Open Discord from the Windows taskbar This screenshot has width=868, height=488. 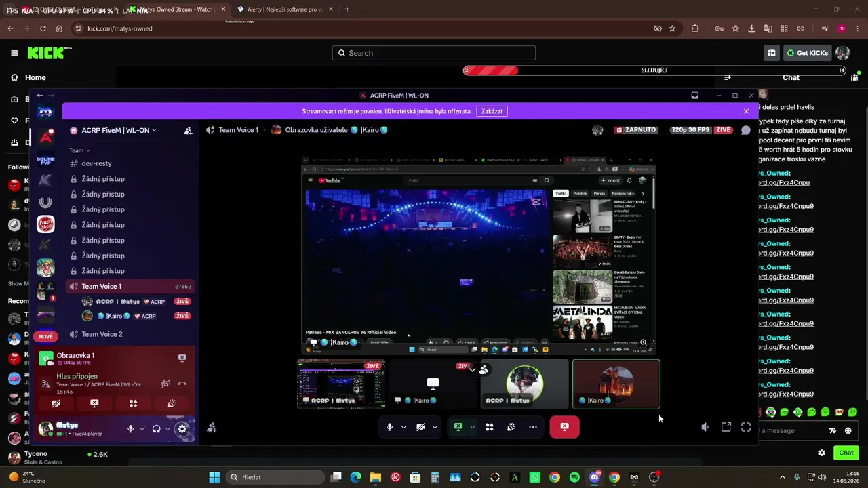[x=595, y=477]
